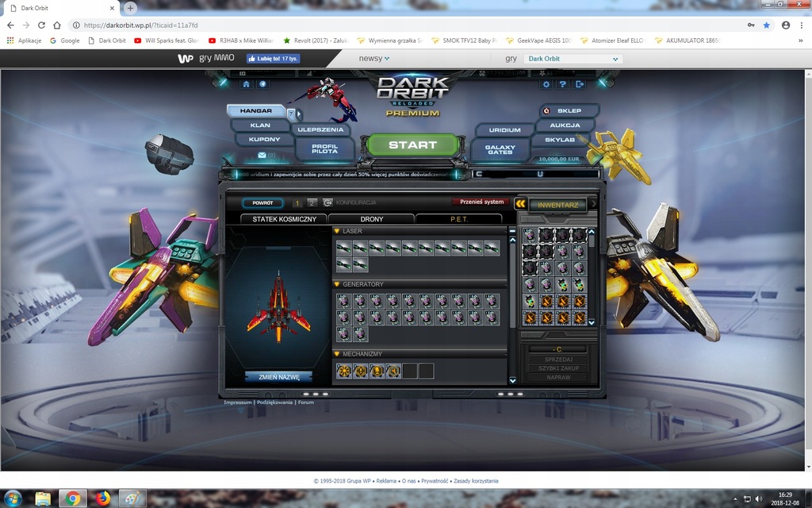This screenshot has width=812, height=508.
Task: Click the Windows Start orb
Action: coord(13,498)
